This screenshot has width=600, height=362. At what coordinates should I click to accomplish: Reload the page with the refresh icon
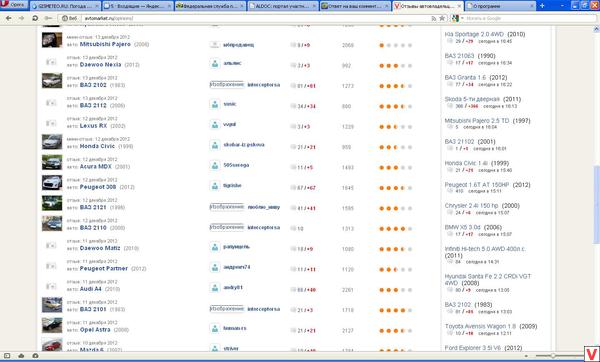(35, 18)
